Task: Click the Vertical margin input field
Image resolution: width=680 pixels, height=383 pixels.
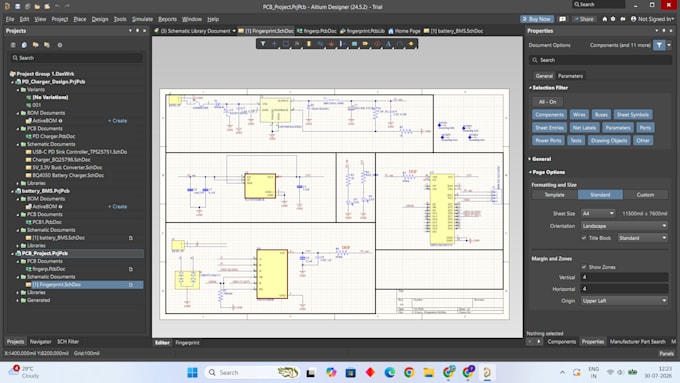Action: point(624,277)
